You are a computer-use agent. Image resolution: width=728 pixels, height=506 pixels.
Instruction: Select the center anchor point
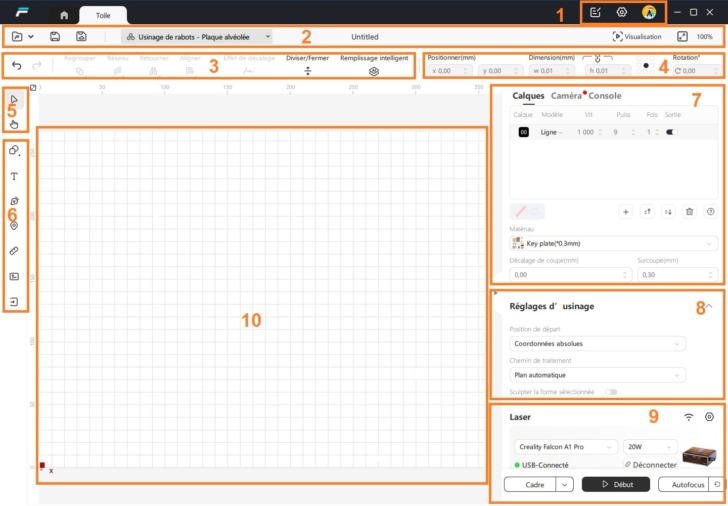646,65
